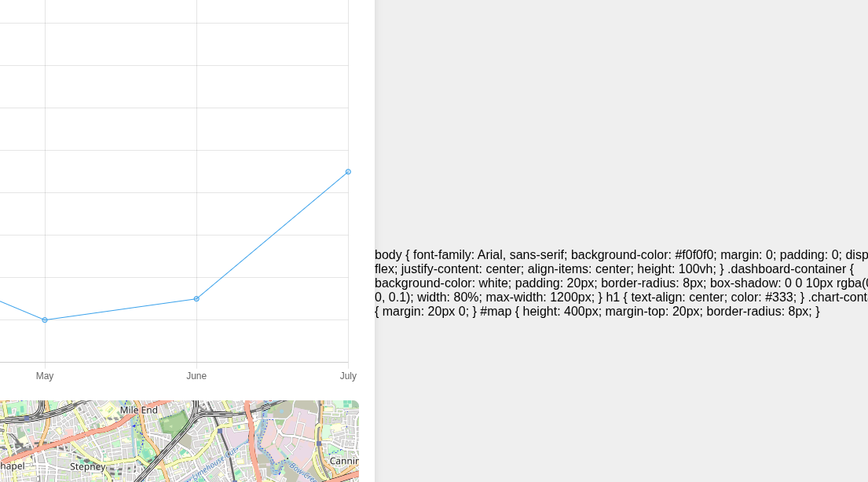Click the July x-axis label
The height and width of the screenshot is (482, 868).
click(x=348, y=376)
